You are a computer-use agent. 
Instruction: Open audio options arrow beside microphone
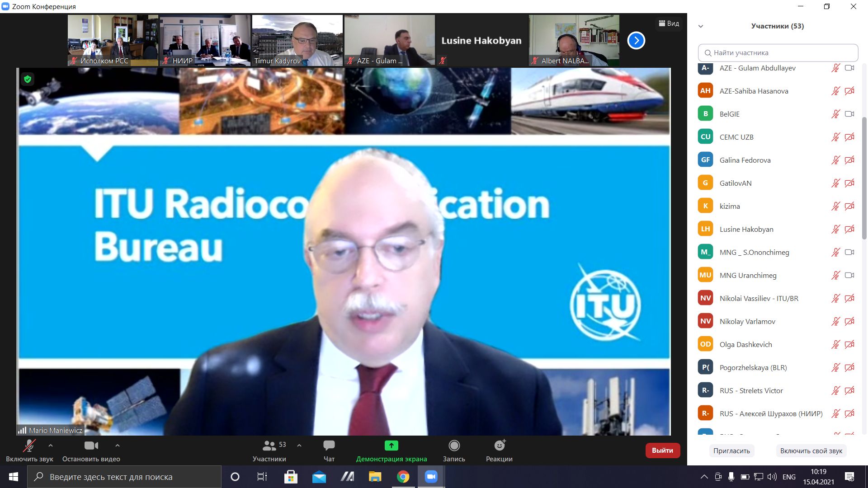(51, 446)
